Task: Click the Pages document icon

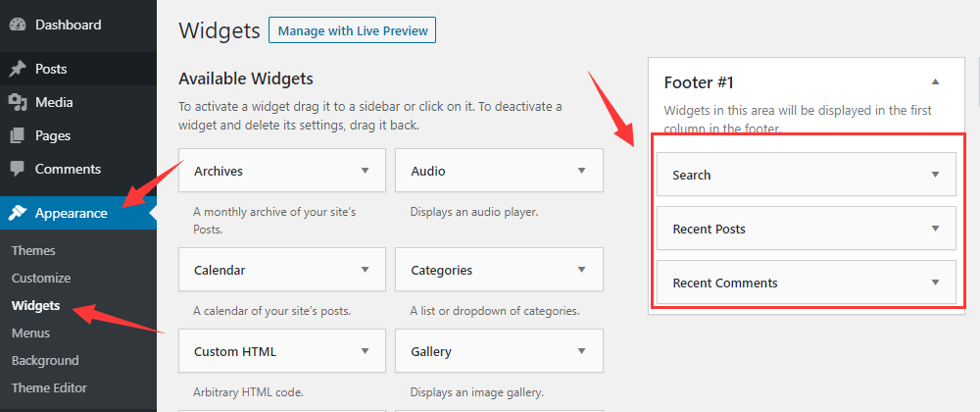Action: point(18,135)
